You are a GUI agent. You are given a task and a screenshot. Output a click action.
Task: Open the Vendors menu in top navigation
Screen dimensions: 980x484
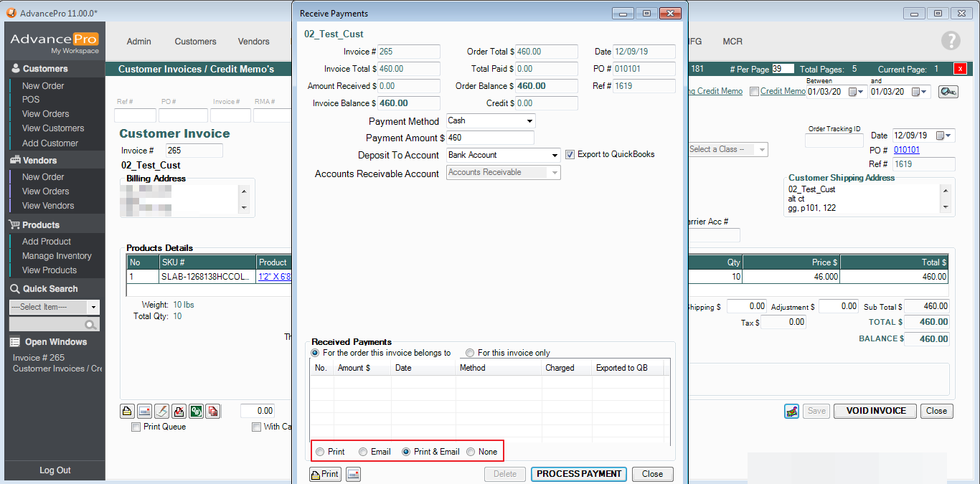(x=254, y=42)
